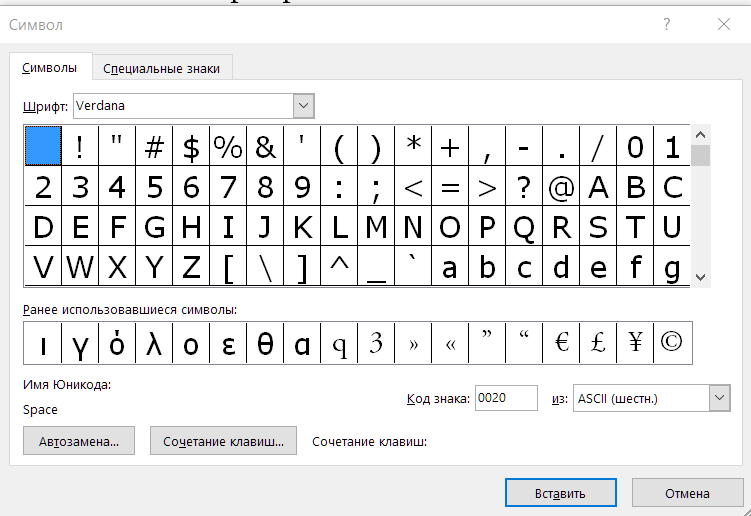Pick recently used » guillemet symbol

(413, 343)
